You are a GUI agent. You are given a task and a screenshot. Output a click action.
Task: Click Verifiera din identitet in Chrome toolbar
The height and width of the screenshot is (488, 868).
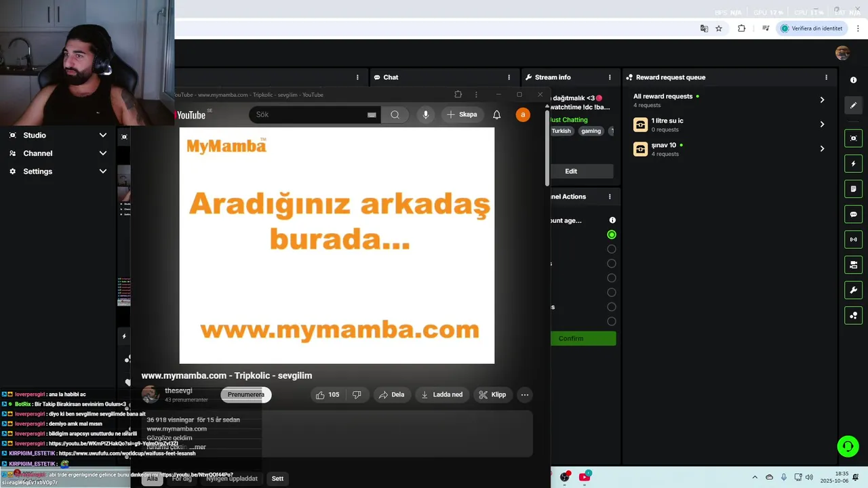(x=812, y=28)
